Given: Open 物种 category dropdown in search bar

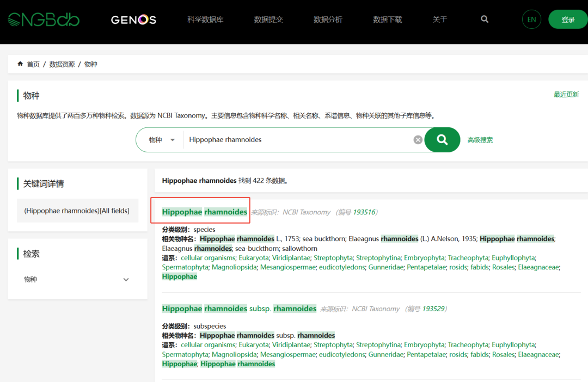Looking at the screenshot, I should [162, 140].
